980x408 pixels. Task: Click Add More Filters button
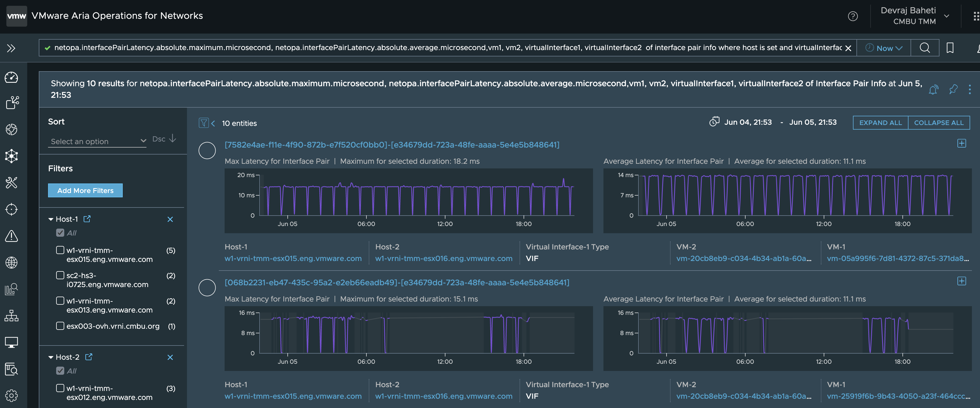pyautogui.click(x=85, y=190)
